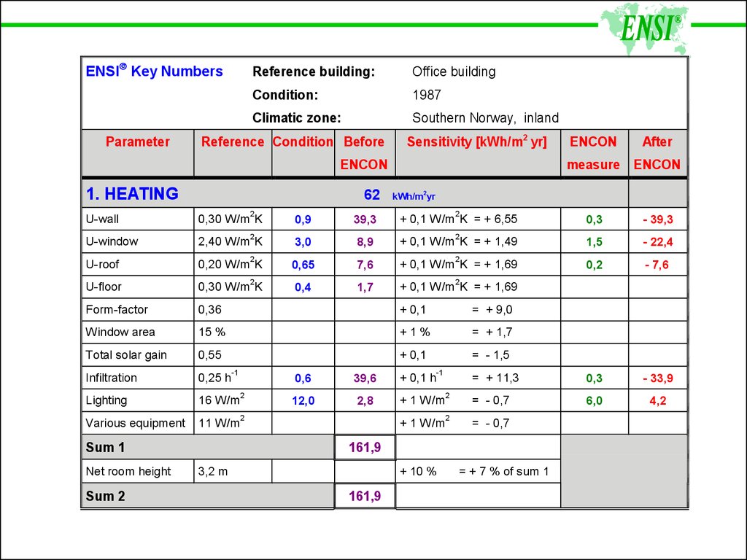Click the "Window area" parameter cell
This screenshot has height=560, width=747.
pyautogui.click(x=138, y=332)
